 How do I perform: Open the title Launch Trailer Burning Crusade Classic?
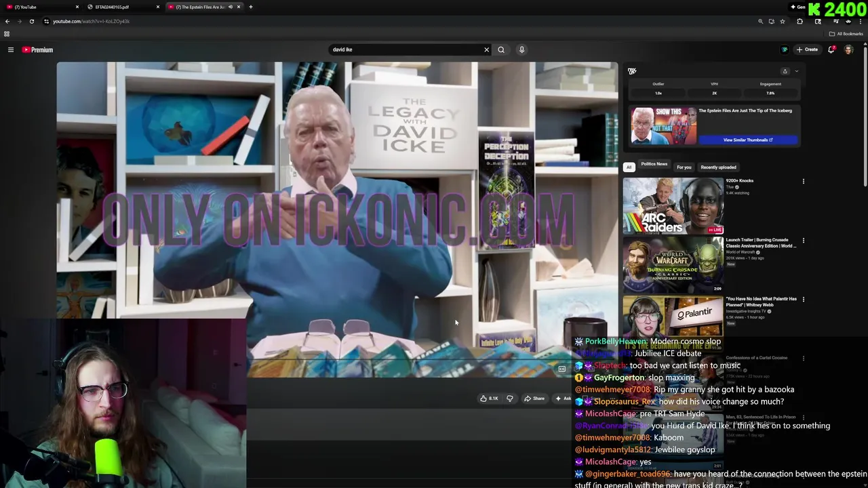[760, 243]
